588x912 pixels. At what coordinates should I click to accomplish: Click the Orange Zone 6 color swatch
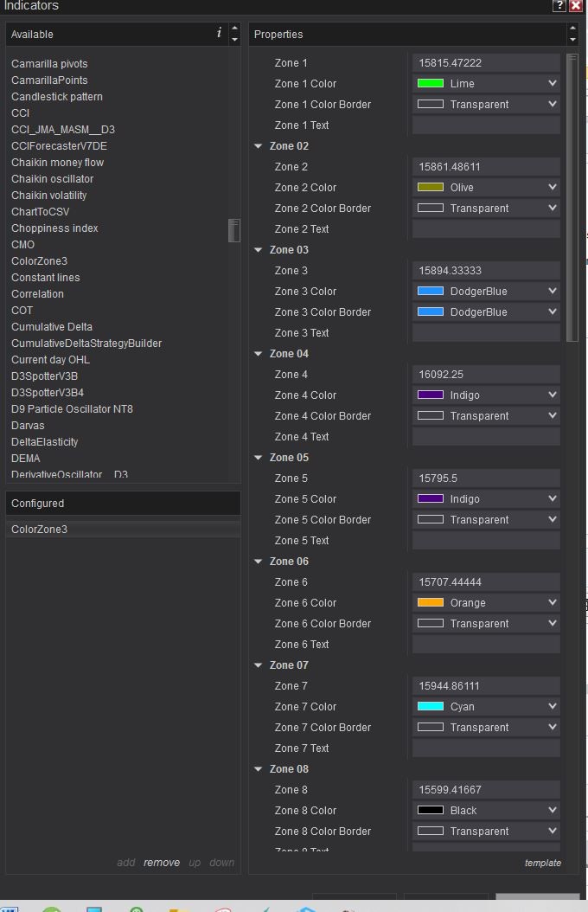431,603
